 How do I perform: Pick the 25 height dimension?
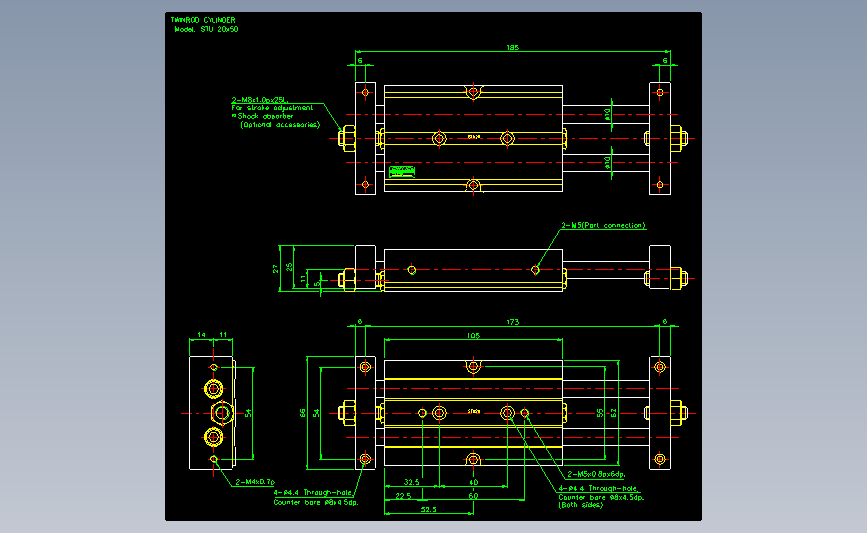point(289,267)
